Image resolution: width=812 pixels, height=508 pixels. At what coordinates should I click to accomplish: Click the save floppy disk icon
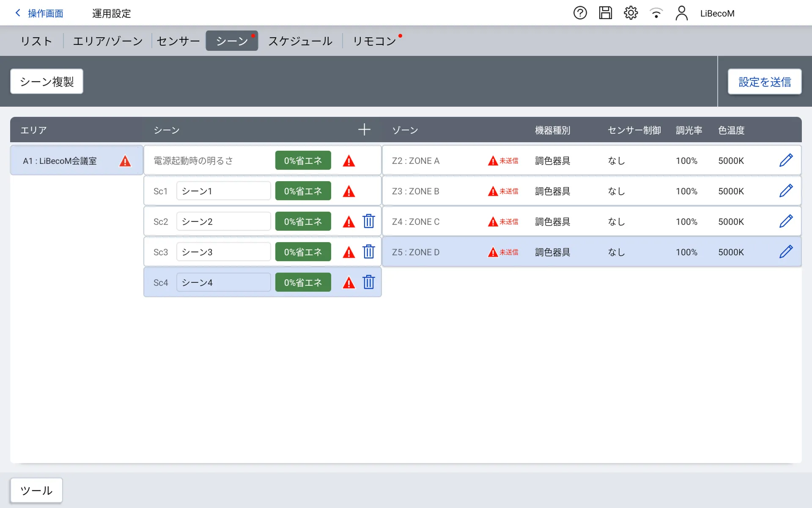coord(605,13)
